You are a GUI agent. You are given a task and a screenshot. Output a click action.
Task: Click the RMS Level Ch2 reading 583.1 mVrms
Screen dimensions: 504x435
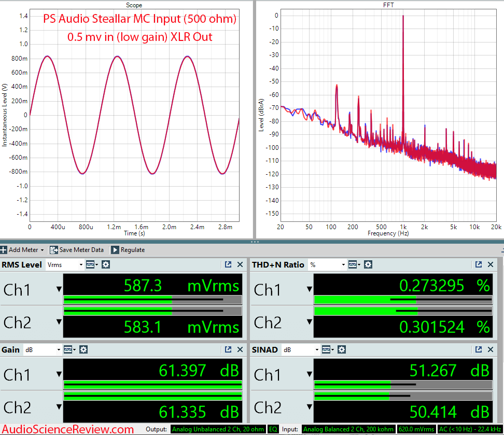[181, 327]
